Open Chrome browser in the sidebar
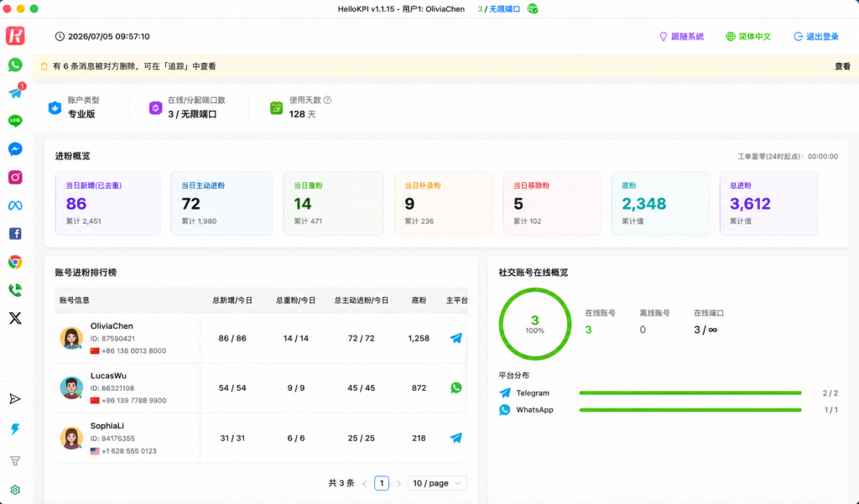The image size is (859, 504). pos(15,262)
